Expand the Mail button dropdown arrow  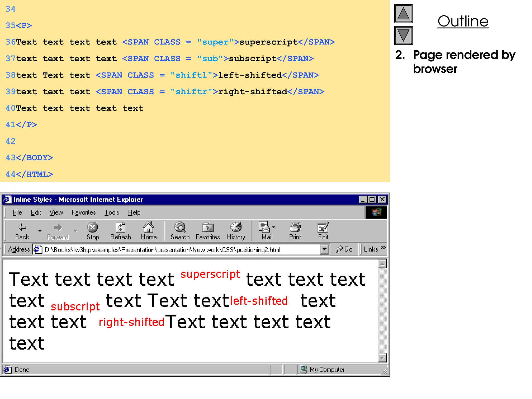(x=274, y=227)
